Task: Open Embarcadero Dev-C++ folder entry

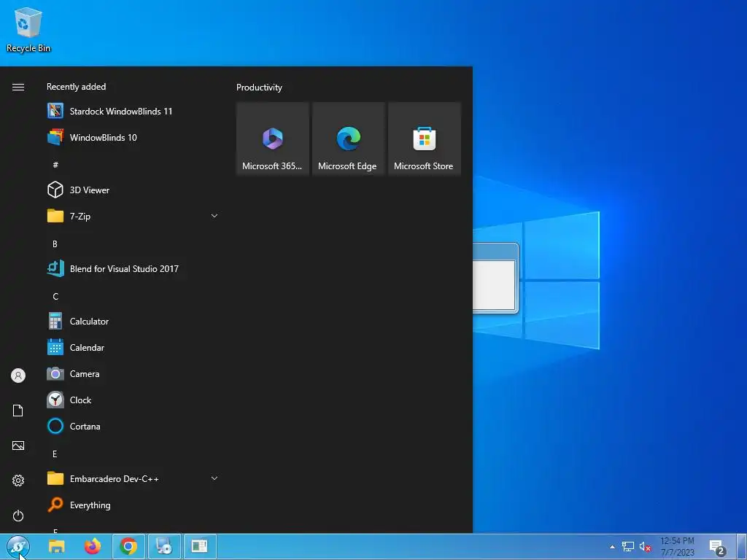Action: (133, 478)
